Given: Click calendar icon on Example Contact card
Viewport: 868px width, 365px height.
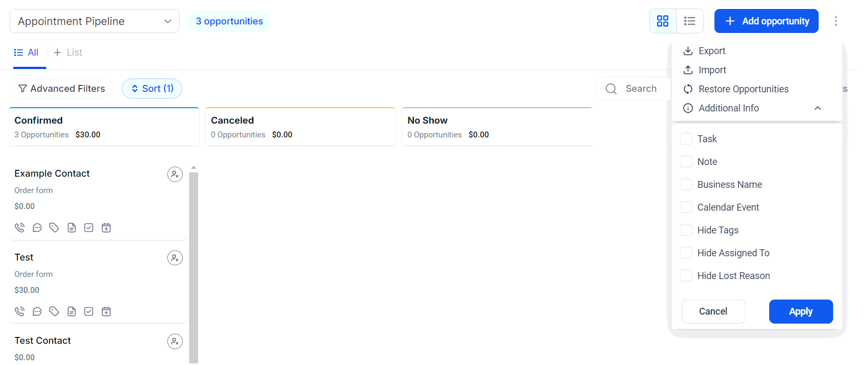Looking at the screenshot, I should (x=106, y=228).
